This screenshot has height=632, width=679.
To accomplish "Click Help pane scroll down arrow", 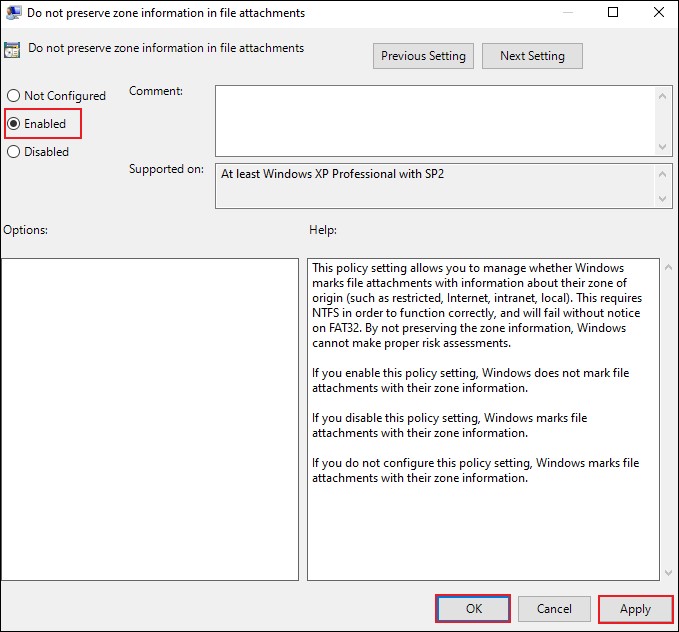I will (669, 573).
